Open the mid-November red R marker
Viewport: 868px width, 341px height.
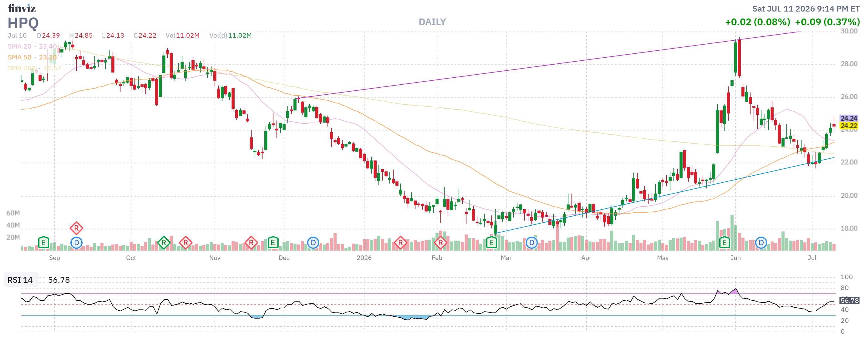point(251,242)
